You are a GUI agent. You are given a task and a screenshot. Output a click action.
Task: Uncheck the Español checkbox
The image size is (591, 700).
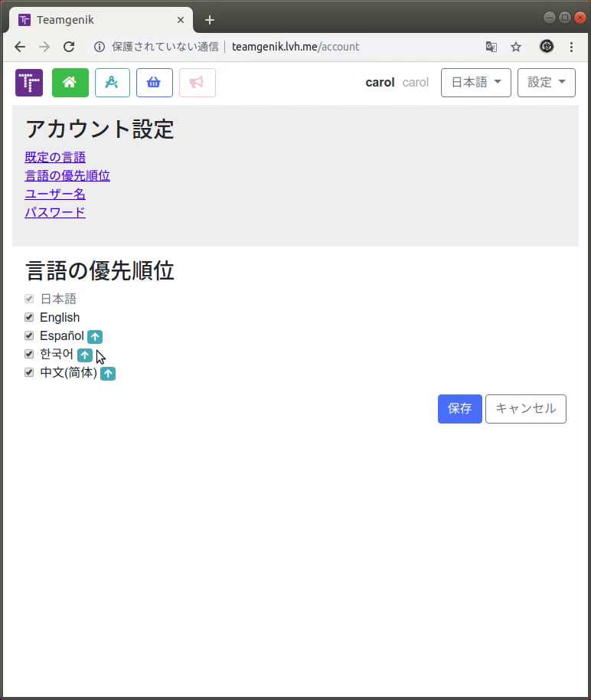click(x=29, y=335)
